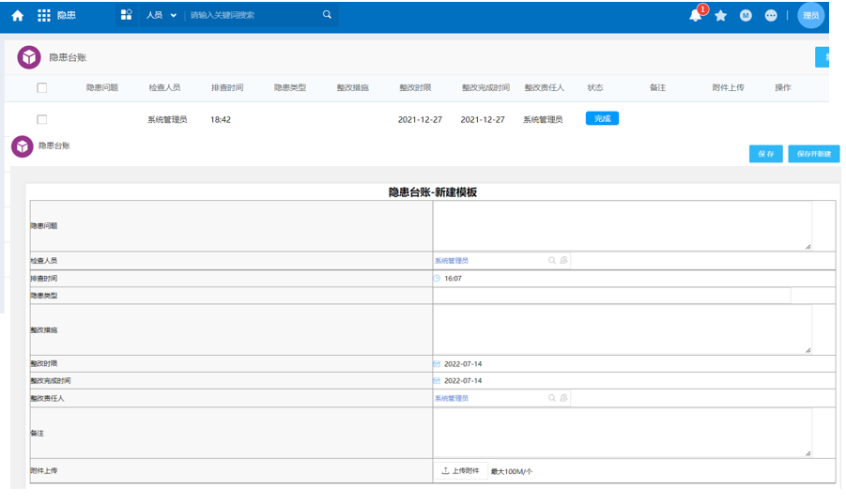The height and width of the screenshot is (504, 846).
Task: Click the 整改责任人 column header
Action: pyautogui.click(x=545, y=87)
